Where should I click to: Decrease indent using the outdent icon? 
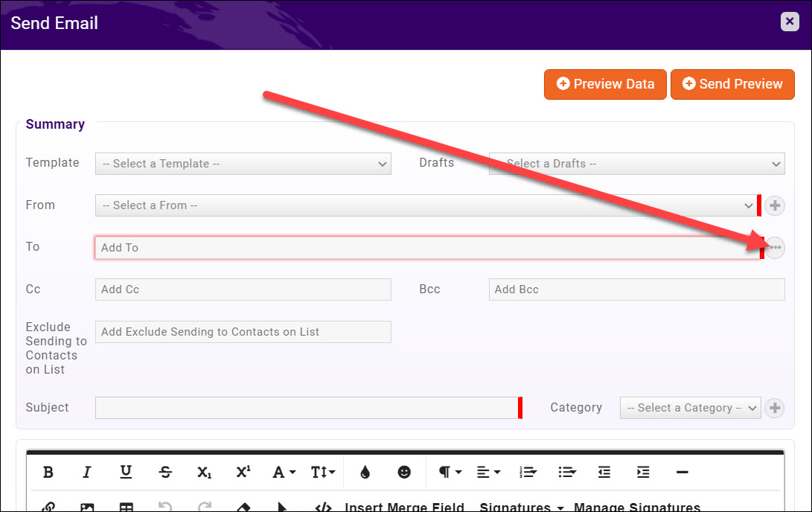[604, 472]
